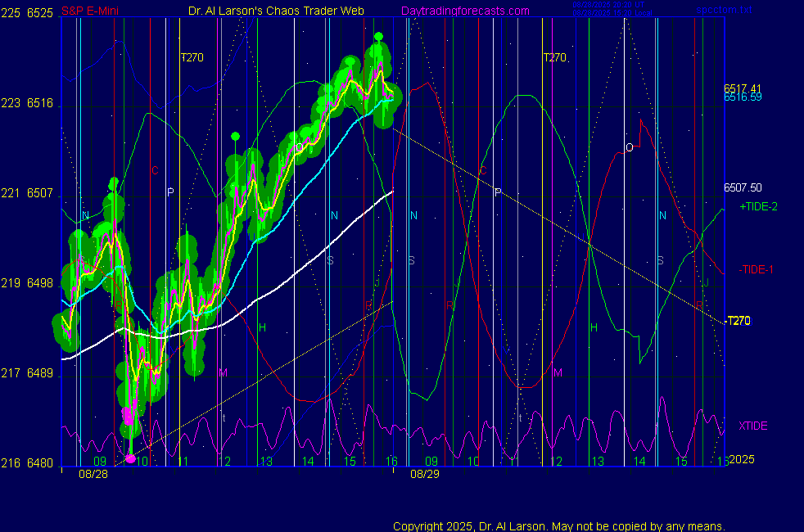Click the copyright notice at bottom

[x=558, y=526]
